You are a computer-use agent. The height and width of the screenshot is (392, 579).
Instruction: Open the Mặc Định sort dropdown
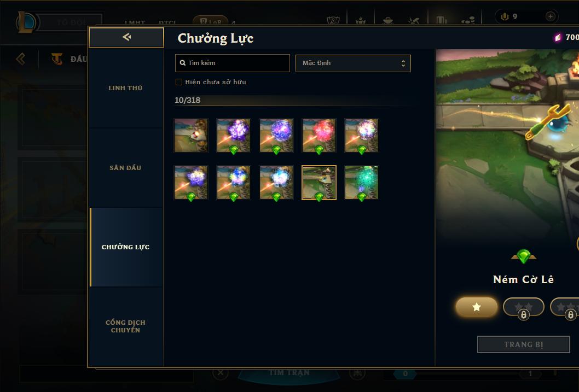pyautogui.click(x=353, y=63)
